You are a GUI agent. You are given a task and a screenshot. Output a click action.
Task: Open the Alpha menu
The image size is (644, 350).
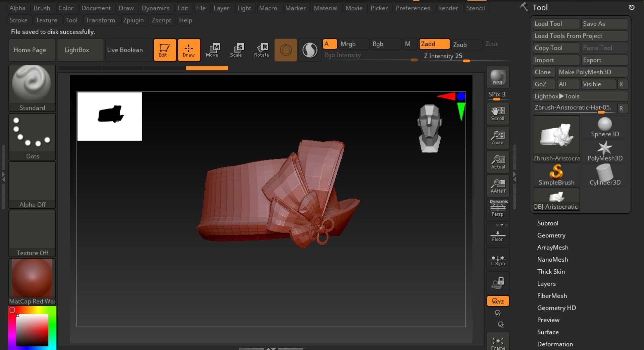[17, 8]
